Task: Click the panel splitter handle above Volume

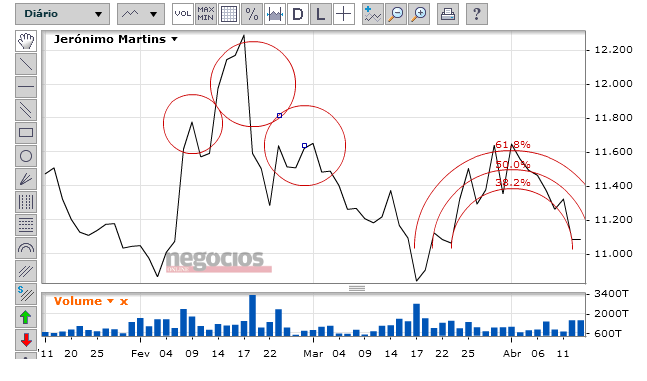Action: (357, 288)
